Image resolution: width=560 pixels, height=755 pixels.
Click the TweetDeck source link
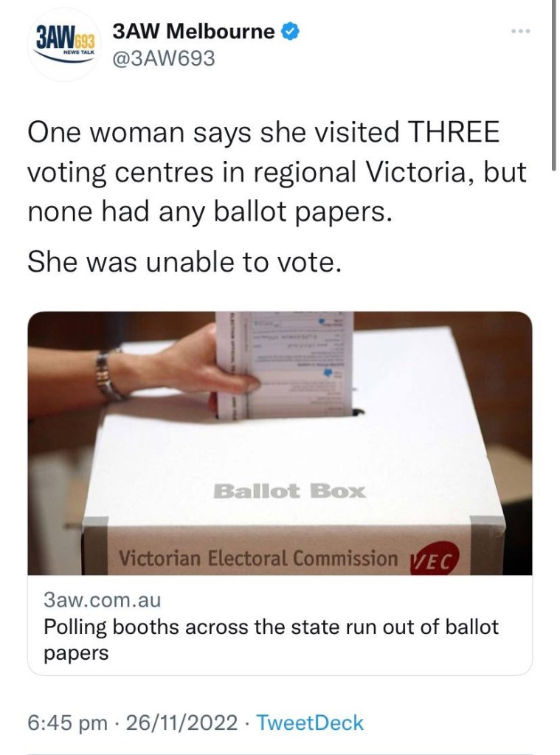[x=311, y=722]
